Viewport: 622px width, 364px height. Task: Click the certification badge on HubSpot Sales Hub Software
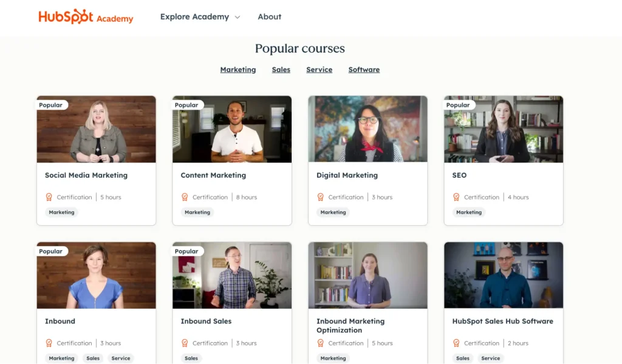tap(457, 343)
